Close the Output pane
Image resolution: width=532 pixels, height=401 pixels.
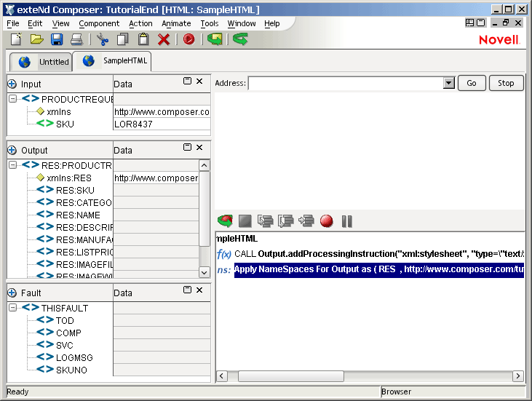[x=199, y=147]
